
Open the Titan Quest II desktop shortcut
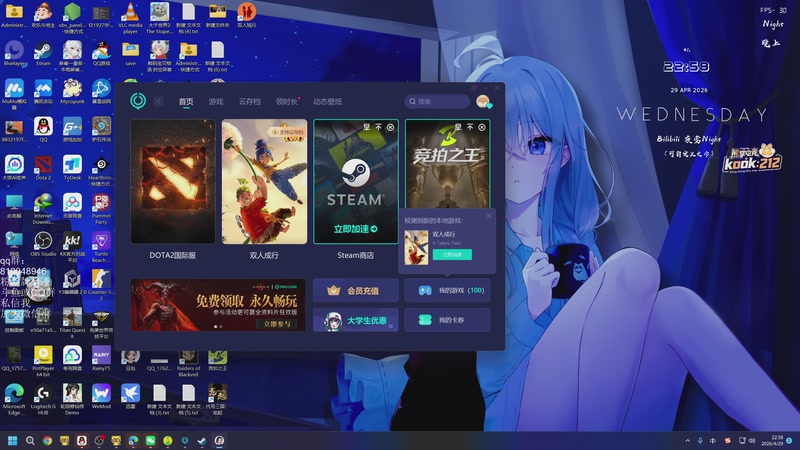click(72, 323)
